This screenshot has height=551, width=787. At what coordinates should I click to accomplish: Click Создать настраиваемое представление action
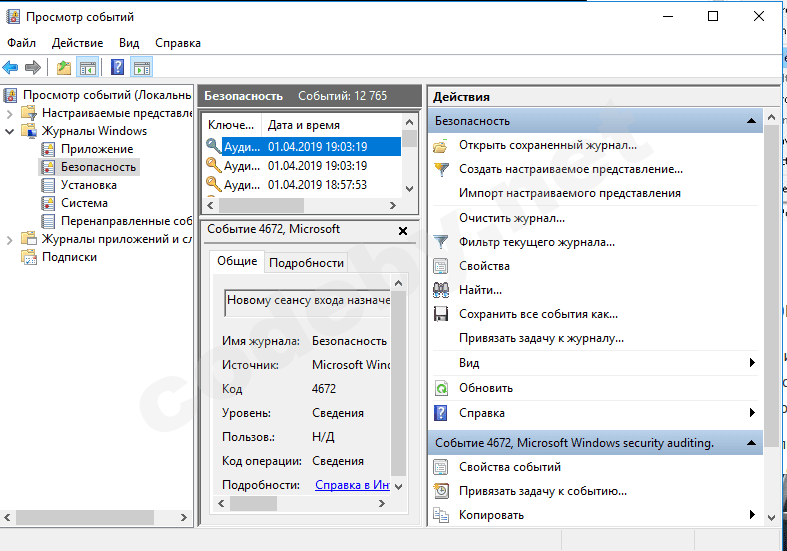click(x=571, y=170)
